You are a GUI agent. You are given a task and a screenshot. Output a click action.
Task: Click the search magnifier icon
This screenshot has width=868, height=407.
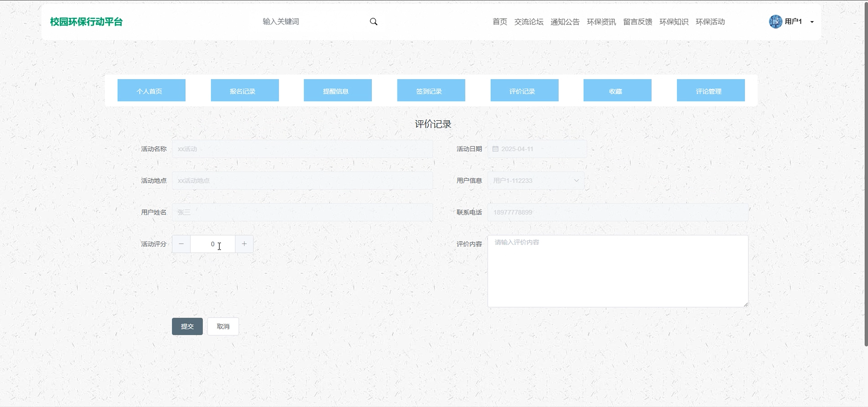[x=373, y=22]
